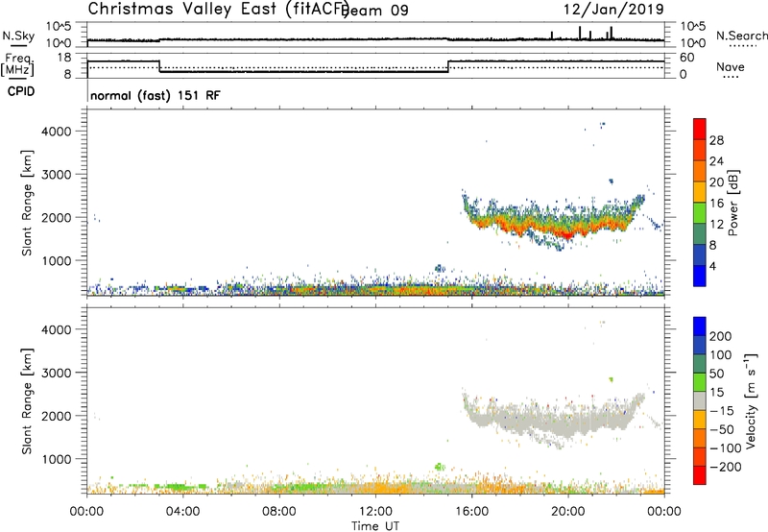This screenshot has height=532, width=768.
Task: Click the 'Slant Range [km]' label of the power panel
Action: [27, 203]
